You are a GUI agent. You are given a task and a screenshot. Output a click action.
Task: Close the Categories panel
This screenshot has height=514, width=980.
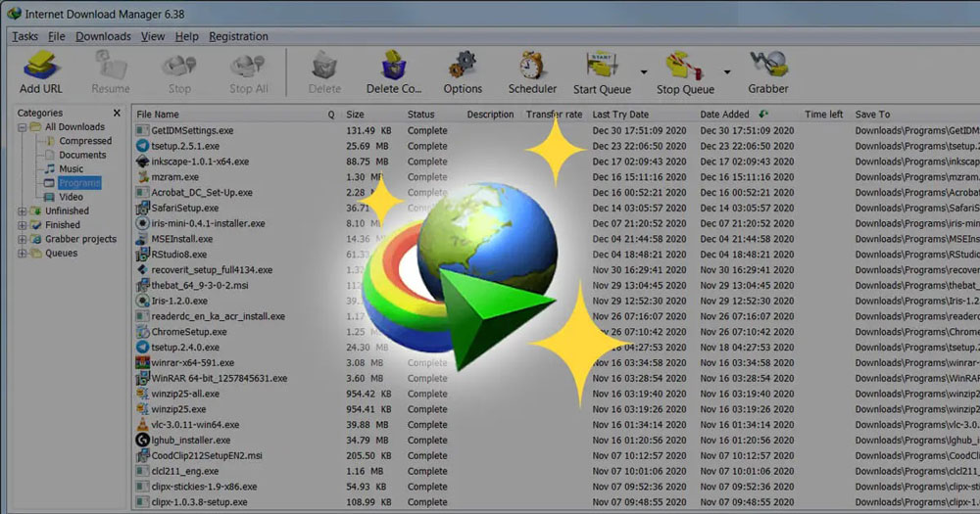coord(117,113)
